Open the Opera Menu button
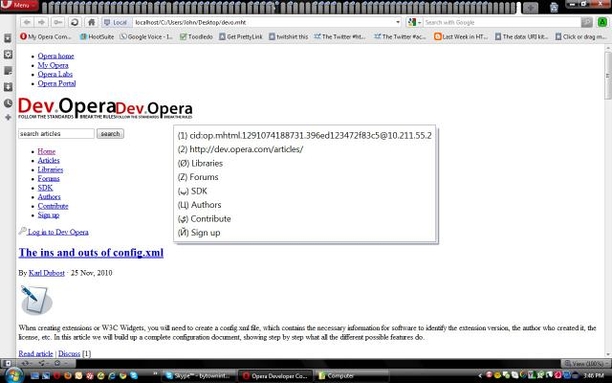 click(19, 5)
